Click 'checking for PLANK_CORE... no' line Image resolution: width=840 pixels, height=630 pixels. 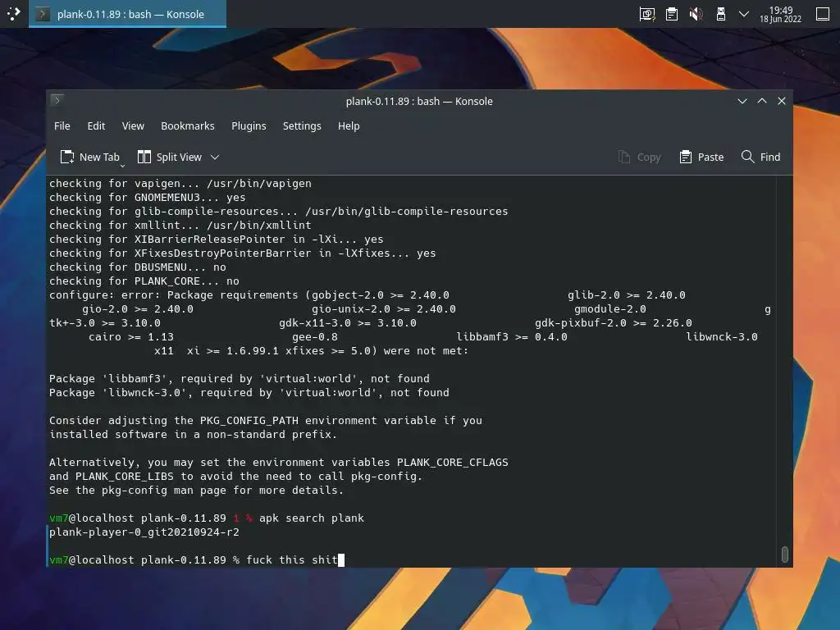(x=144, y=281)
